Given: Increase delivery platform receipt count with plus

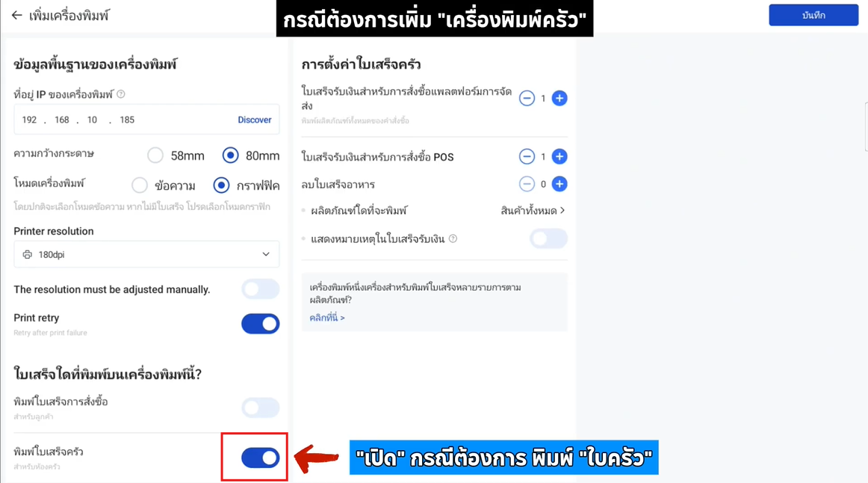Looking at the screenshot, I should [559, 98].
